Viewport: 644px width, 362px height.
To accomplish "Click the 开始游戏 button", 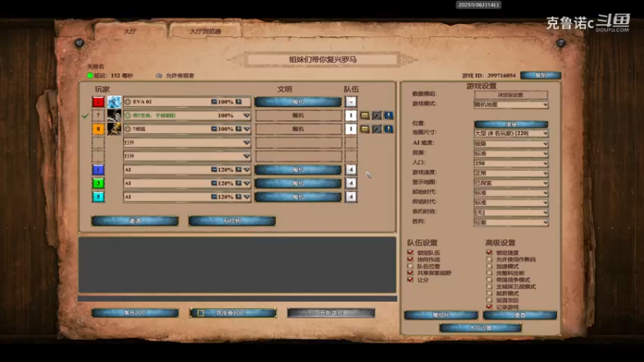I will point(331,313).
